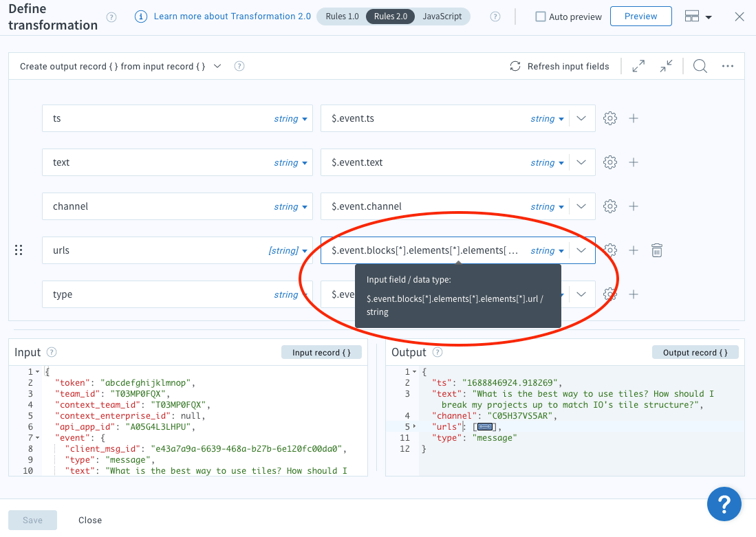Open the layout dropdown arrow

click(709, 17)
